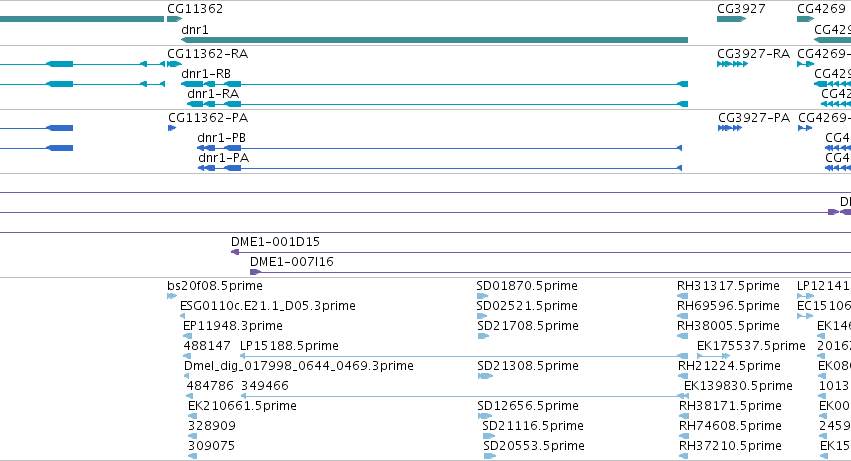Open the LP15188.5prime EST

289,346
